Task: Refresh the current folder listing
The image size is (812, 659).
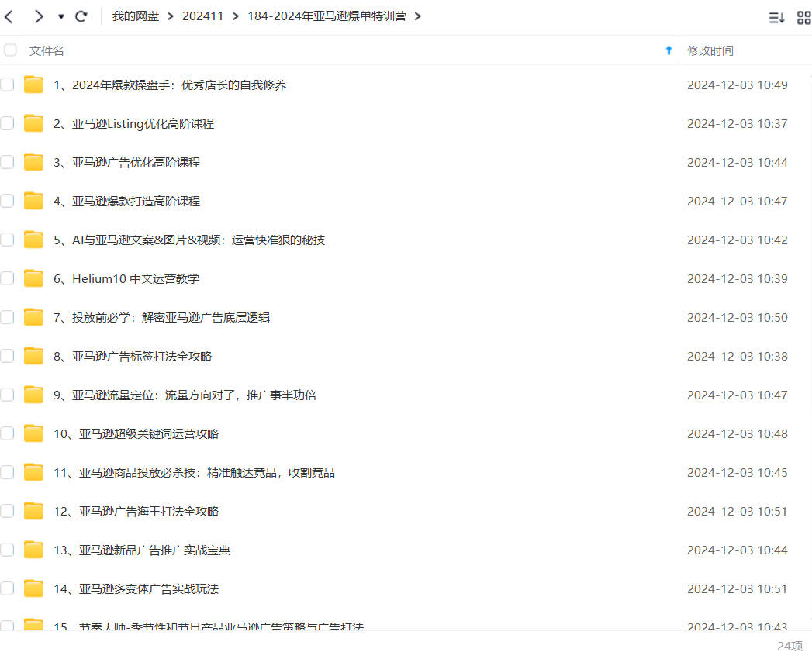Action: coord(81,16)
